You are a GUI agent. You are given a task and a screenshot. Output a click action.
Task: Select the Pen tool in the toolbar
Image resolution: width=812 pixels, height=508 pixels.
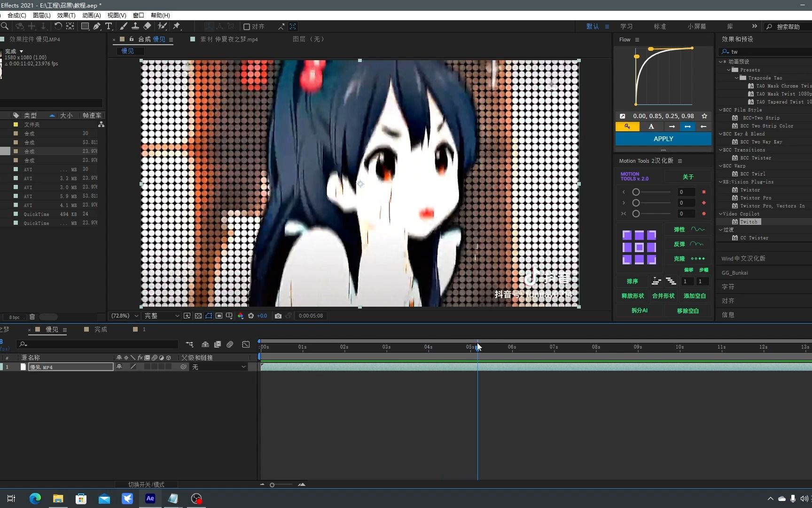pos(97,26)
